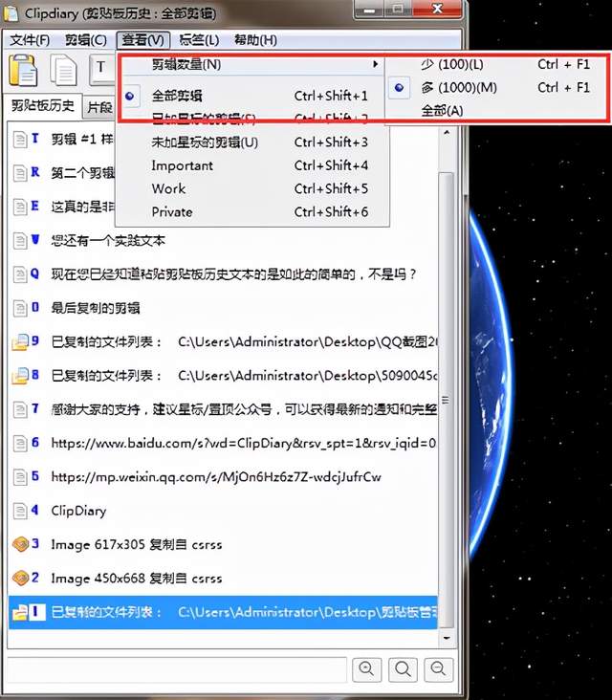This screenshot has width=612, height=700.
Task: Select the clip text 最后复制的剪辑
Action: (x=96, y=309)
